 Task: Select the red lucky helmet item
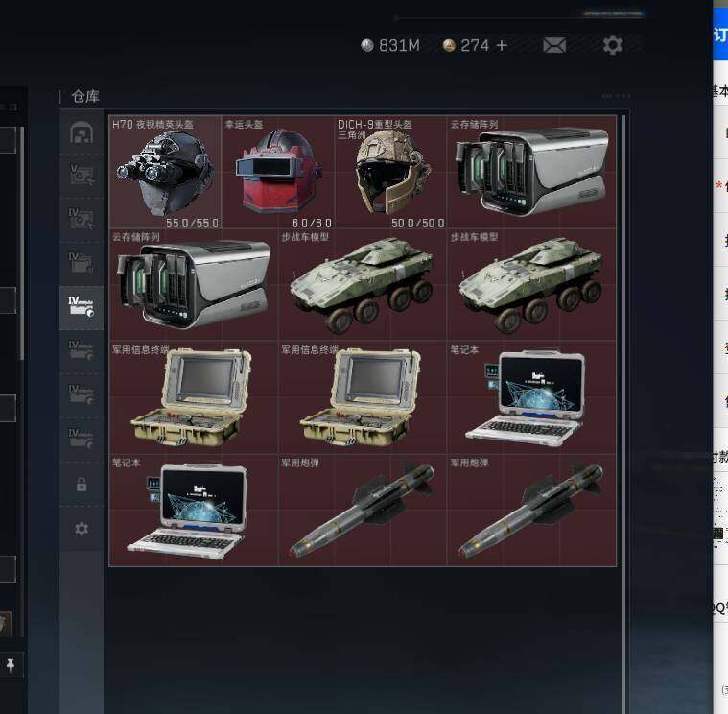(278, 172)
